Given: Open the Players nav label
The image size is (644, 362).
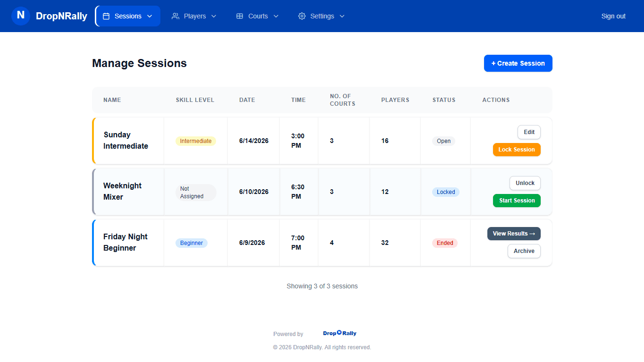Looking at the screenshot, I should coord(195,16).
